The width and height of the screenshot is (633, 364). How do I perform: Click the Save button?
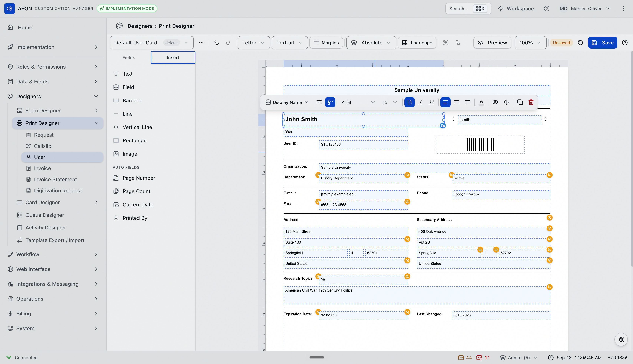[x=602, y=43]
